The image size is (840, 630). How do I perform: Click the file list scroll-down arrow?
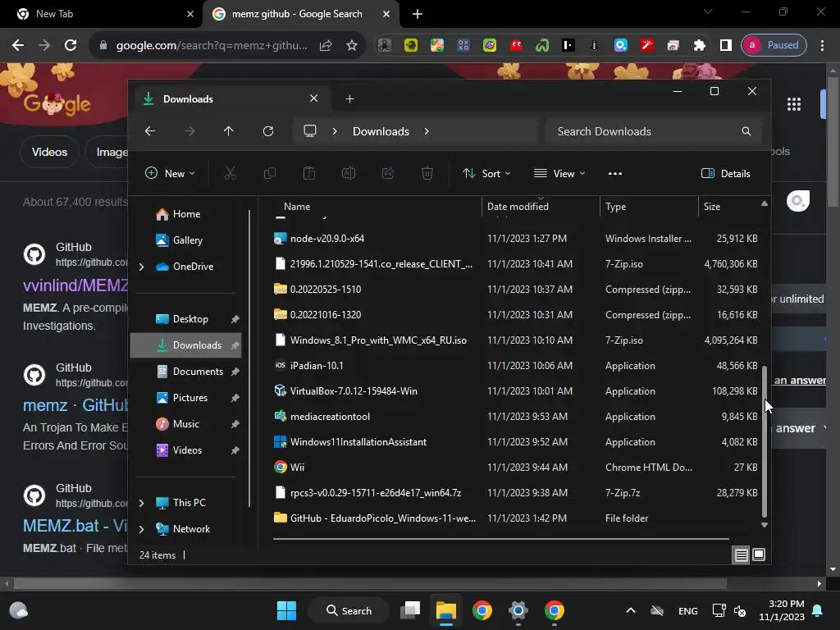pos(765,526)
